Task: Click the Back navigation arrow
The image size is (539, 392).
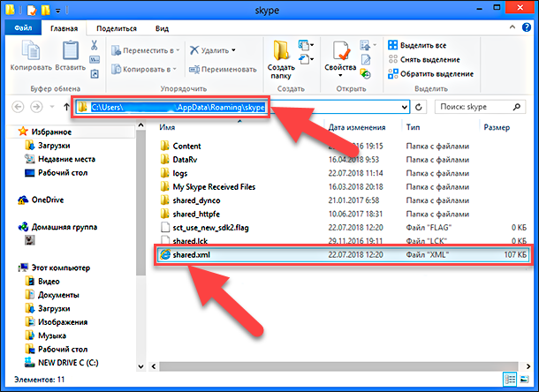Action: [x=18, y=107]
